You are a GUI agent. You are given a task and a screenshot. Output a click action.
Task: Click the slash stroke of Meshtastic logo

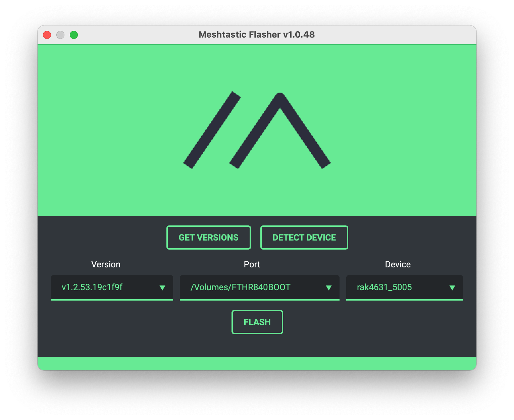click(x=212, y=130)
